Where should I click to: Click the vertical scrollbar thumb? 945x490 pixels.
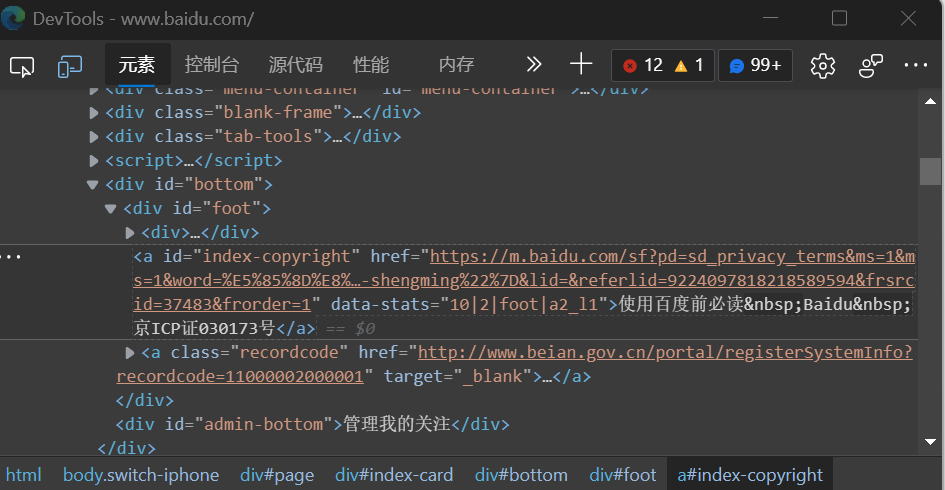[x=931, y=171]
